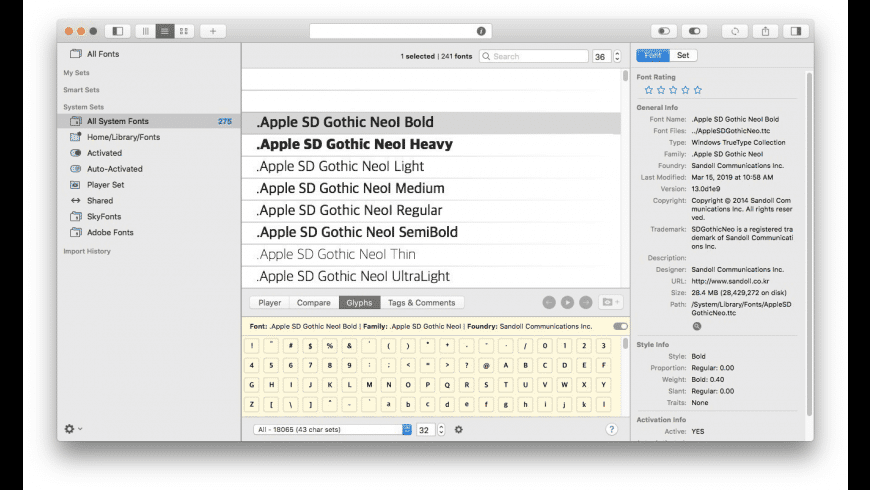Screen dimensions: 870x490
Task: Set font rating to two stars
Action: click(x=661, y=90)
